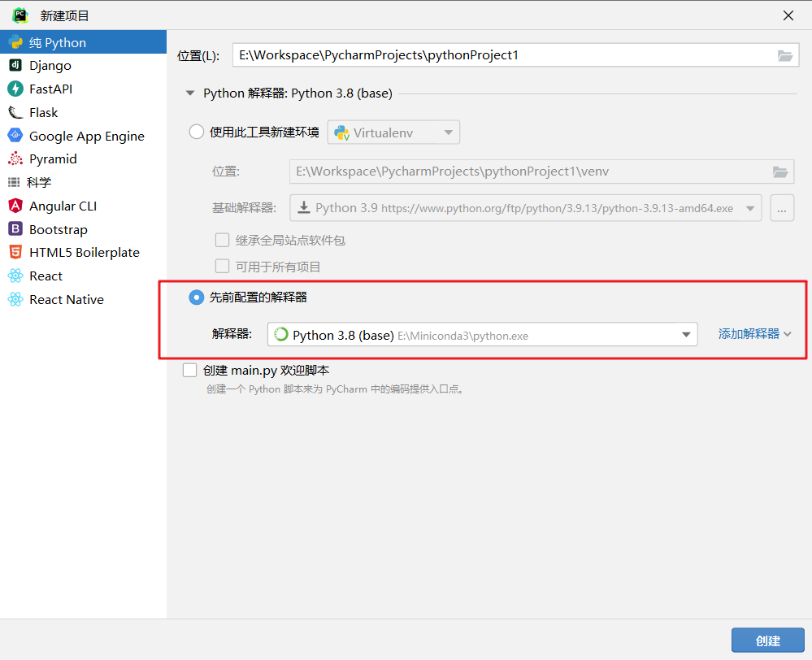Click the FastAPI lightning icon
This screenshot has height=660, width=812.
click(x=15, y=89)
